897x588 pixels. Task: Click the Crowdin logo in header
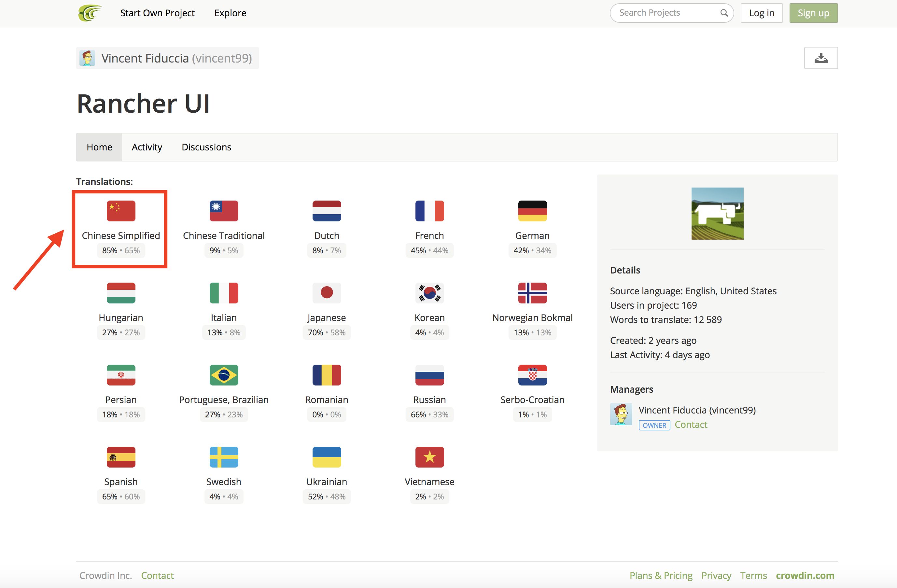point(90,13)
